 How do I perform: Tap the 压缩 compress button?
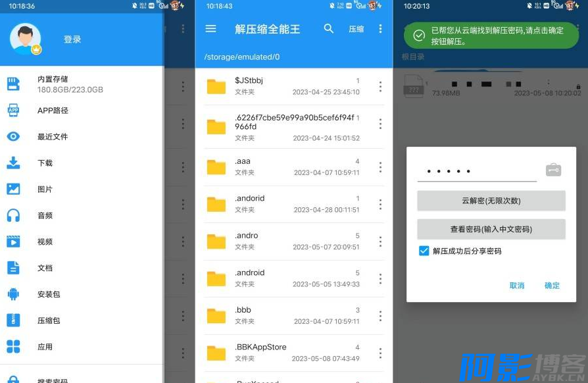tap(356, 29)
